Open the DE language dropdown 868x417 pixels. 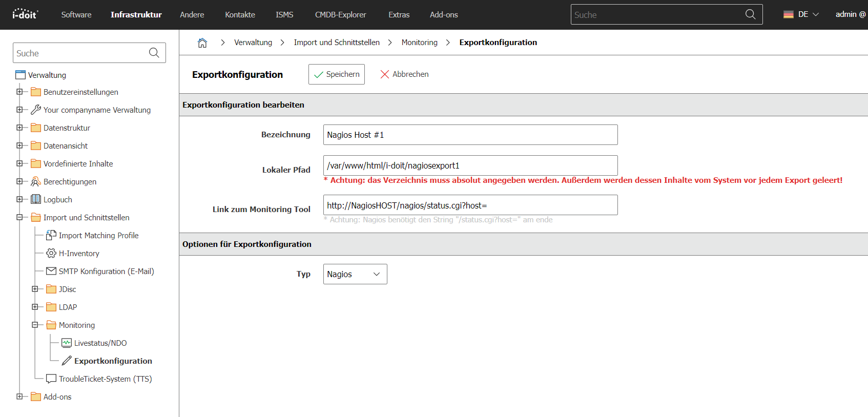pos(801,14)
